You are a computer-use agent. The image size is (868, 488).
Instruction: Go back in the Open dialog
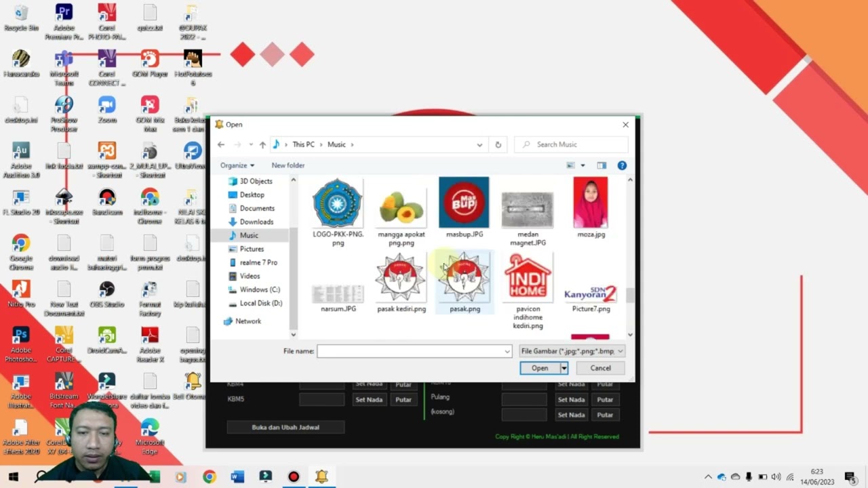(221, 144)
